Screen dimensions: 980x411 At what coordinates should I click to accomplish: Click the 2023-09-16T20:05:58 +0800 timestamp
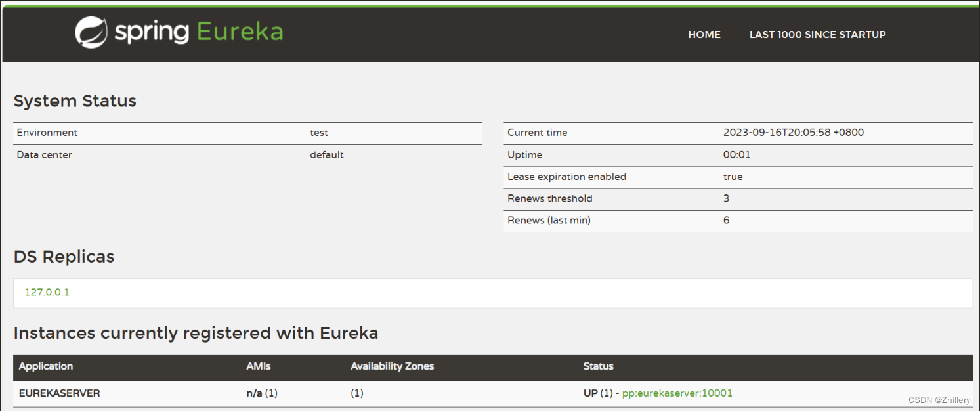click(x=794, y=133)
